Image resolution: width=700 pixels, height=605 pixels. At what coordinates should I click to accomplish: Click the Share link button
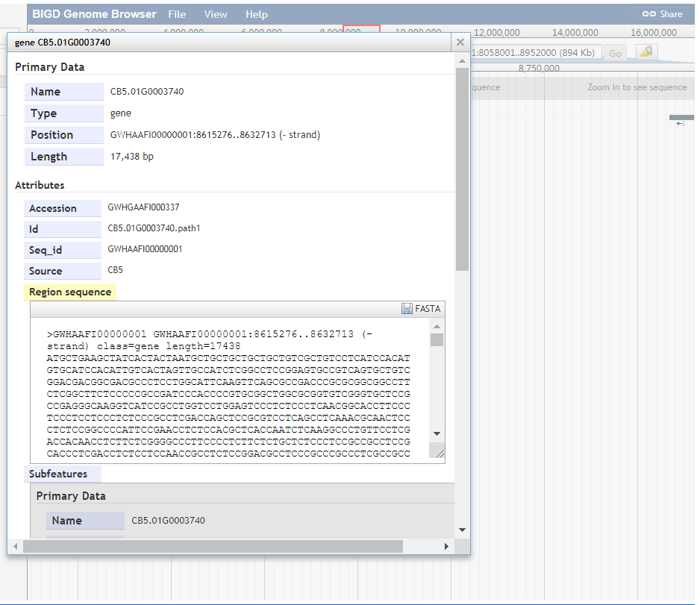click(x=663, y=14)
